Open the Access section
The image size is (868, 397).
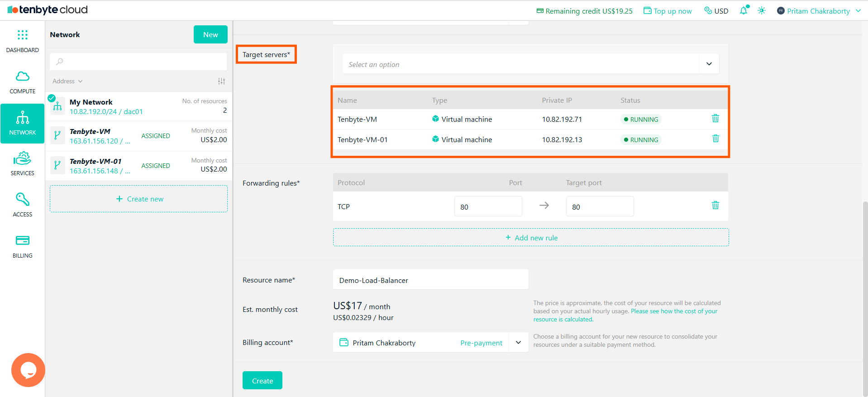point(22,206)
